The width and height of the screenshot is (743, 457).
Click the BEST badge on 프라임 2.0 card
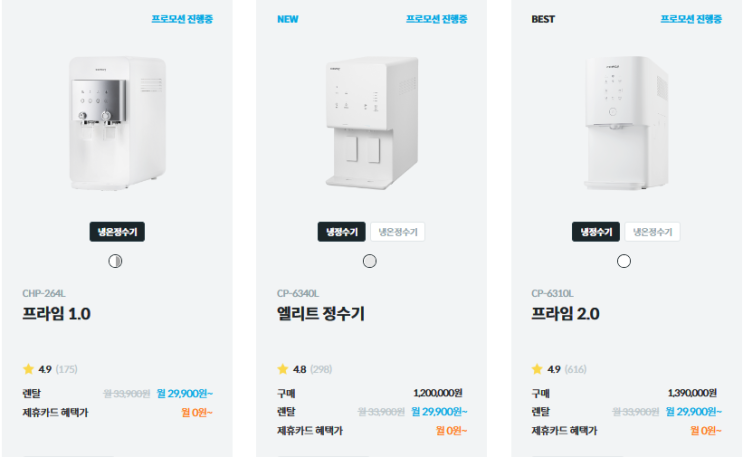pos(543,19)
